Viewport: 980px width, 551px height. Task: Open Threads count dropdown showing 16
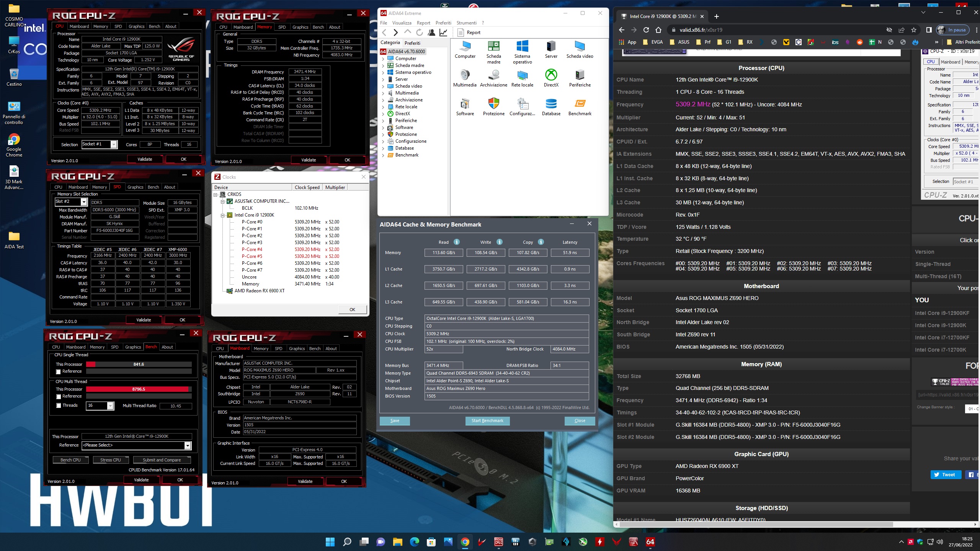(x=110, y=406)
